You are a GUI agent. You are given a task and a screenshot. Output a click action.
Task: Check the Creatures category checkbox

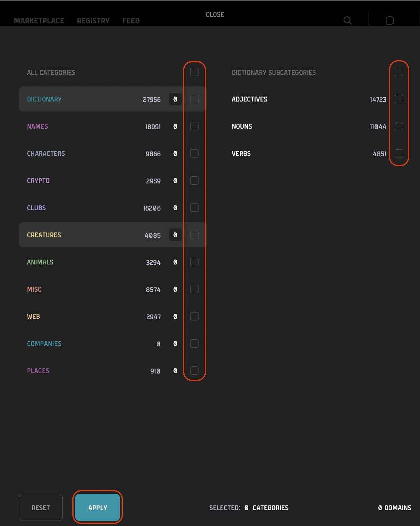click(194, 235)
